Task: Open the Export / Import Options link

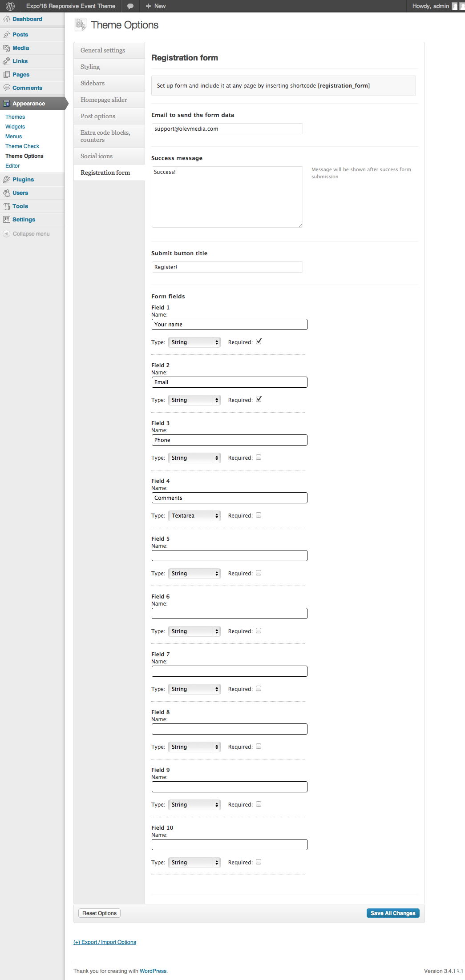Action: pos(105,942)
